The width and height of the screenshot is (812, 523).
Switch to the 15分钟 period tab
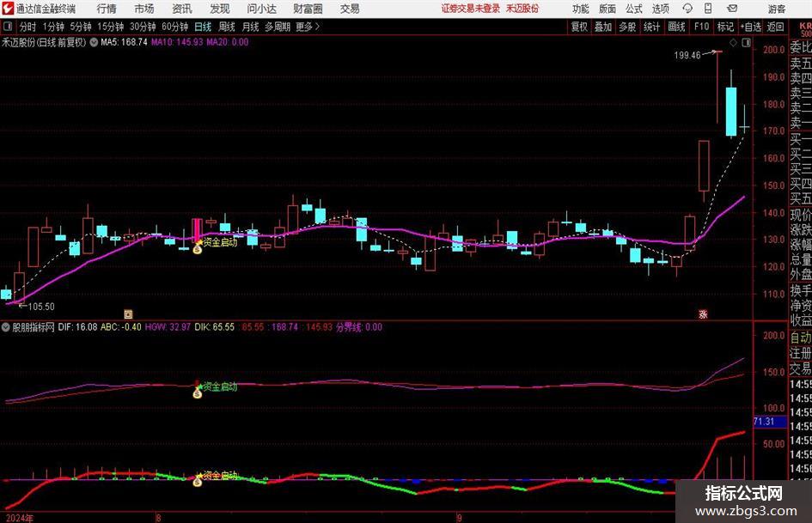111,27
